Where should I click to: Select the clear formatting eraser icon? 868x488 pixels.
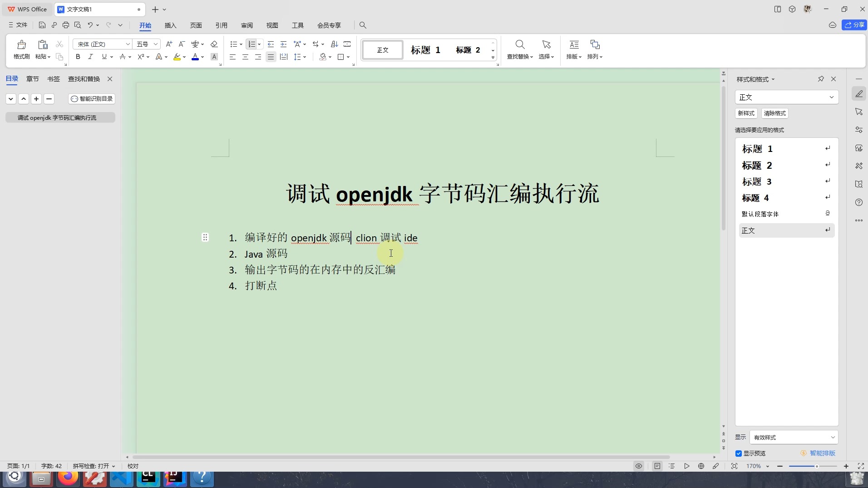pyautogui.click(x=214, y=44)
